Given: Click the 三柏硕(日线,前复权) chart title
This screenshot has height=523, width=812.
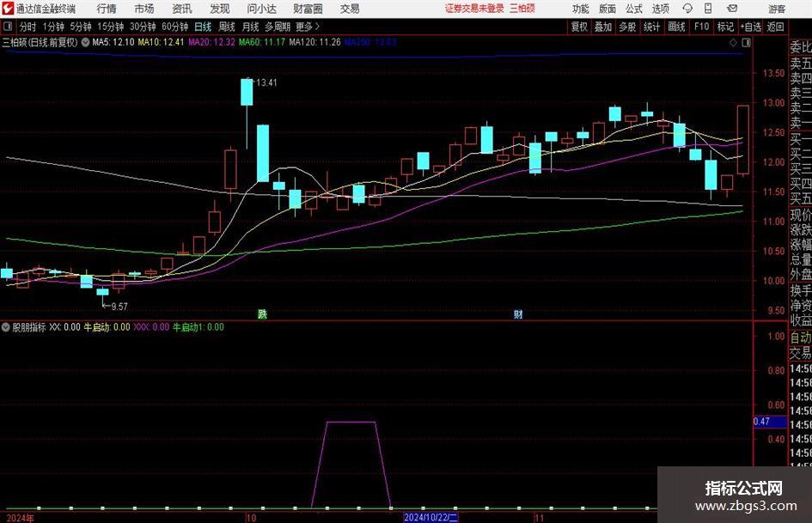Looking at the screenshot, I should (40, 42).
